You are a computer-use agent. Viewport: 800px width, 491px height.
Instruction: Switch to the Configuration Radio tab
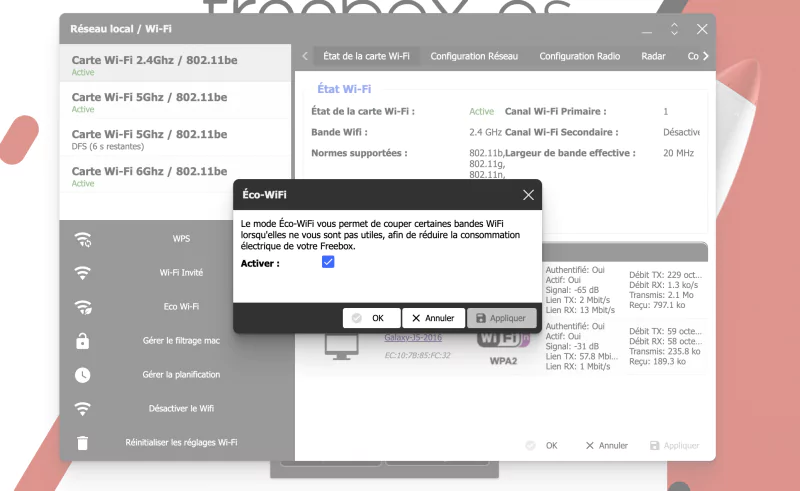(x=580, y=56)
